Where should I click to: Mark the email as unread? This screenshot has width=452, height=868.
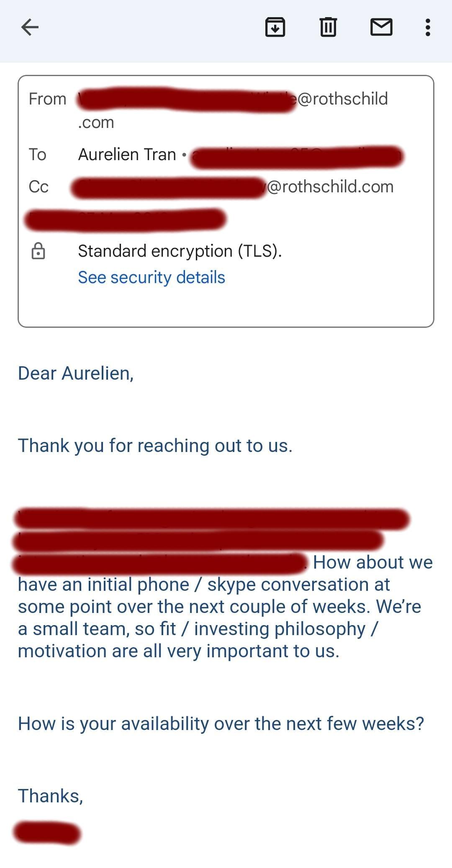[381, 28]
